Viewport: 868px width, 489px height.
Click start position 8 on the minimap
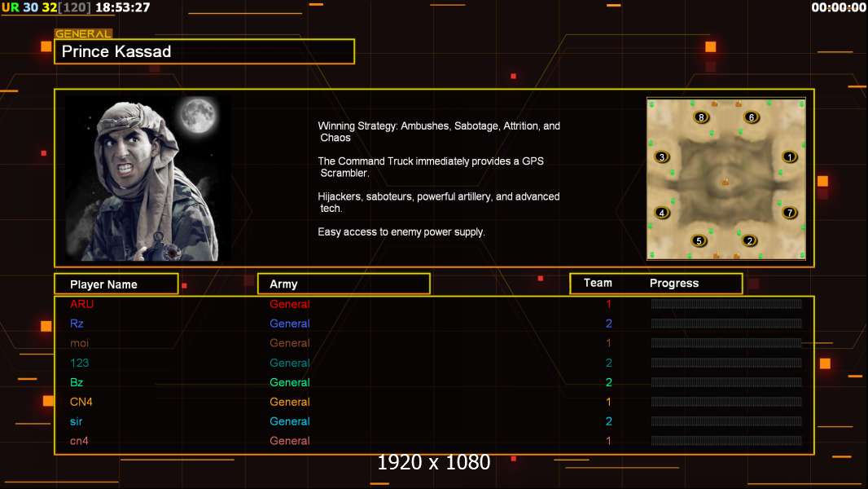(x=701, y=117)
